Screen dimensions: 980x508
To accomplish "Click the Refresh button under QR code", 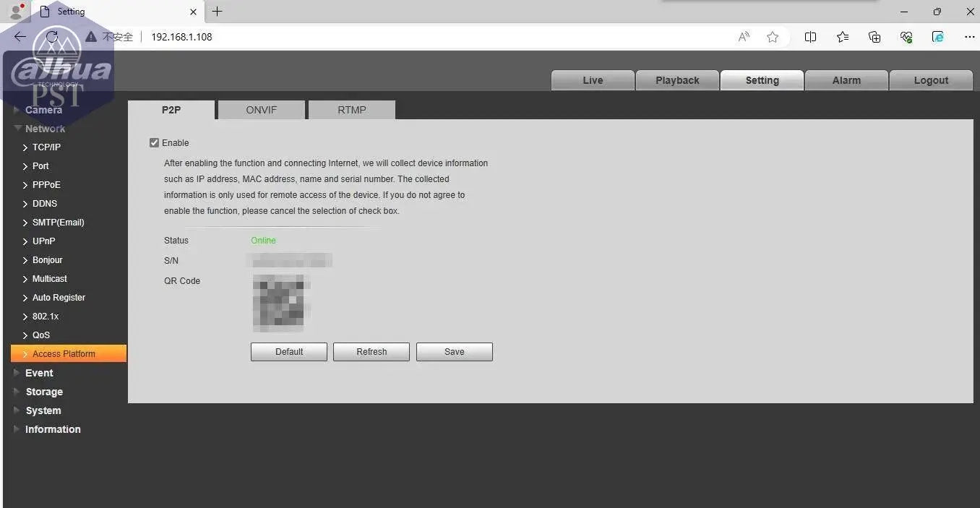I will (371, 352).
